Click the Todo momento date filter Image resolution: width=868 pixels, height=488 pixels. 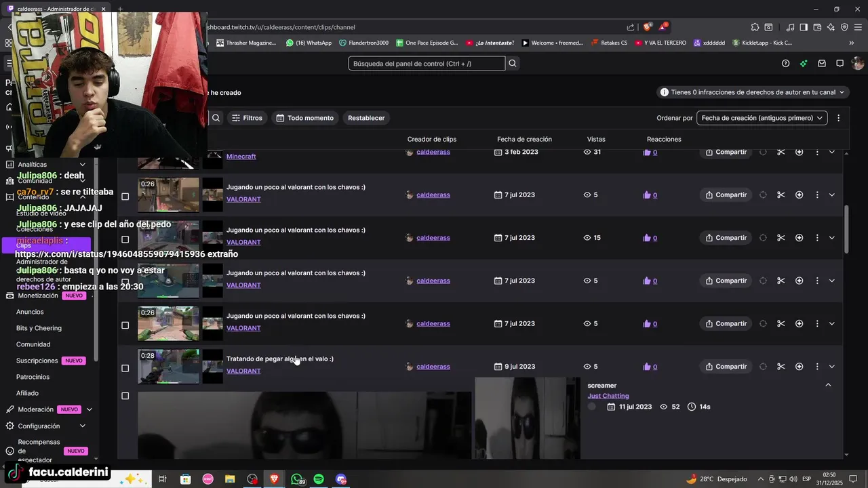pyautogui.click(x=304, y=118)
